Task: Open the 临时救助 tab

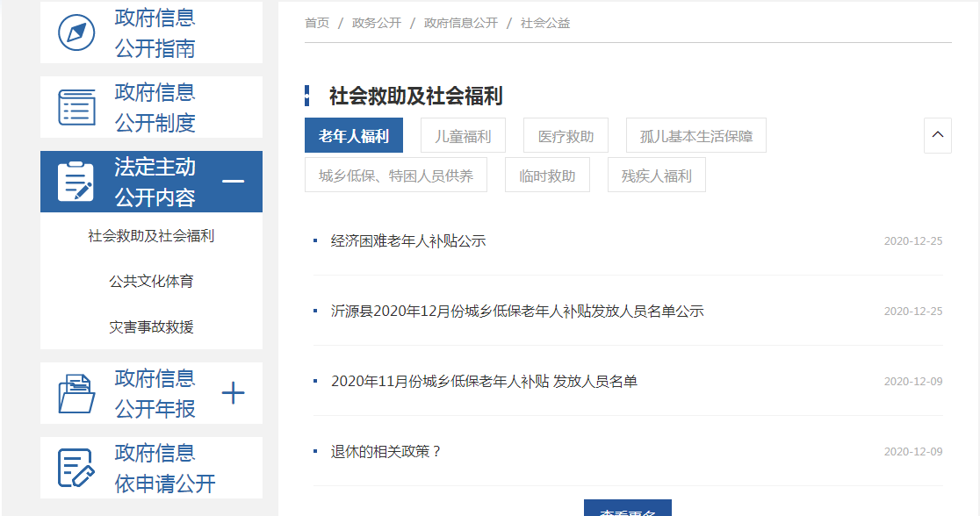Action: (547, 176)
